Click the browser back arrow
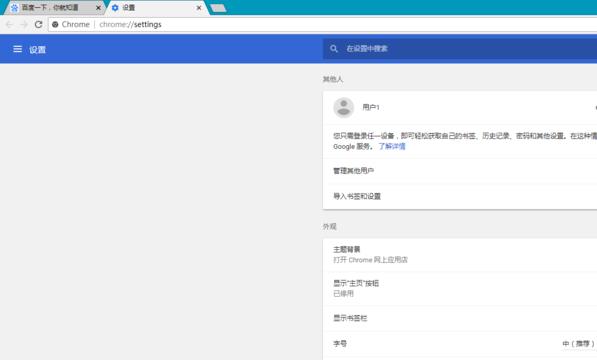This screenshot has width=597, height=360. (10, 24)
